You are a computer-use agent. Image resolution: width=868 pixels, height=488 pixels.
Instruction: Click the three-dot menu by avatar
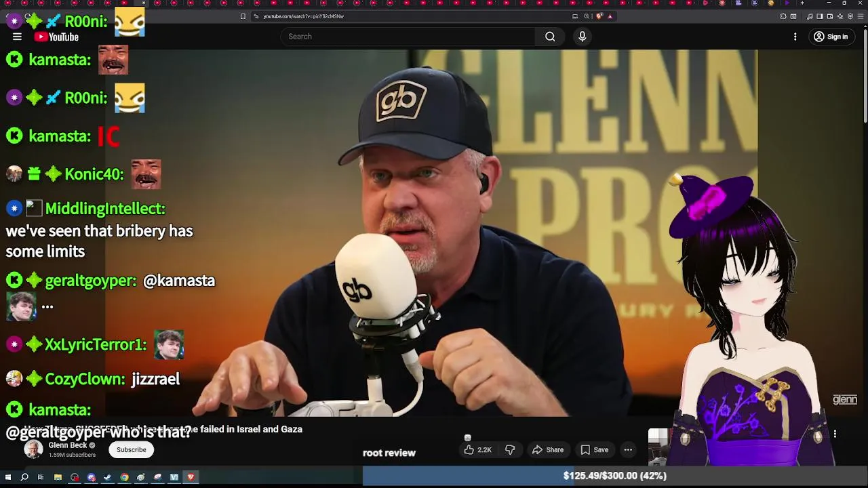pyautogui.click(x=835, y=434)
